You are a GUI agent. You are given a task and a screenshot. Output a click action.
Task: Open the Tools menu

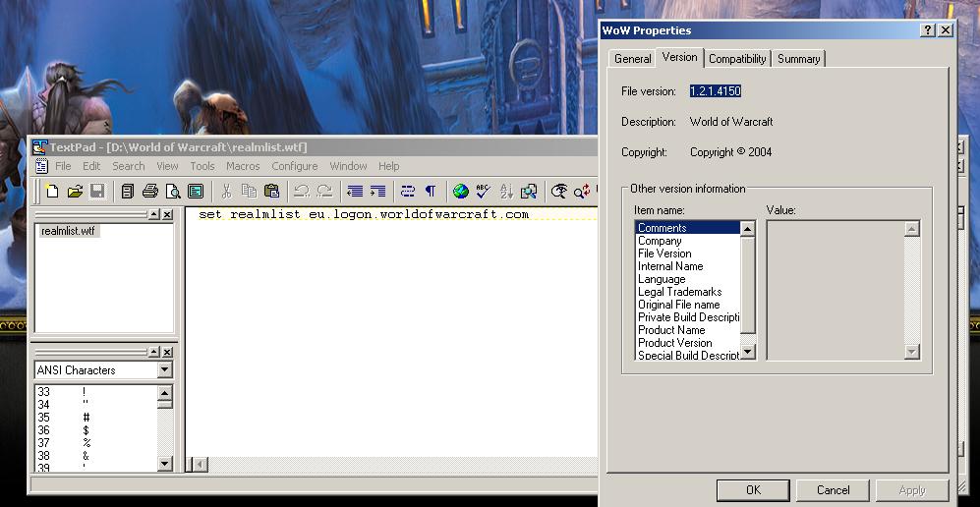202,166
